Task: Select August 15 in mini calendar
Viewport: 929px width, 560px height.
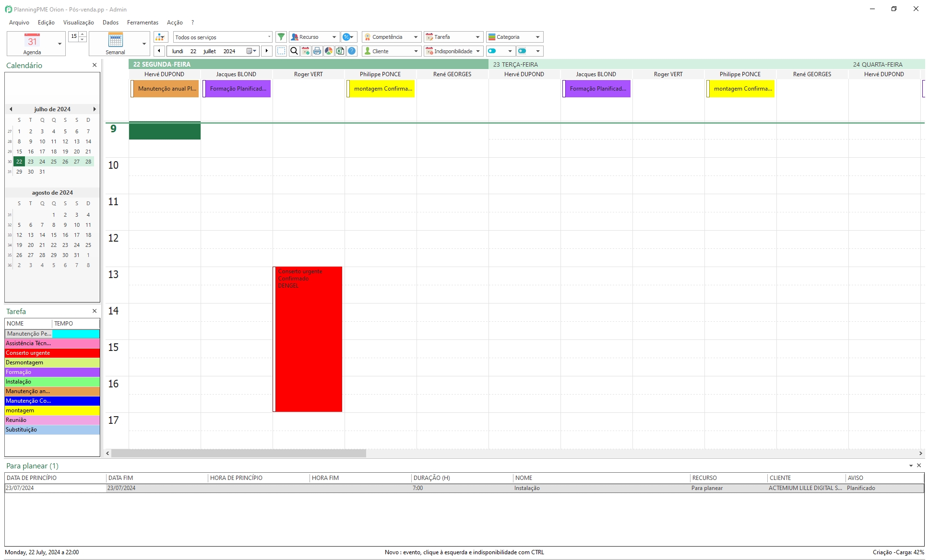Action: [54, 235]
